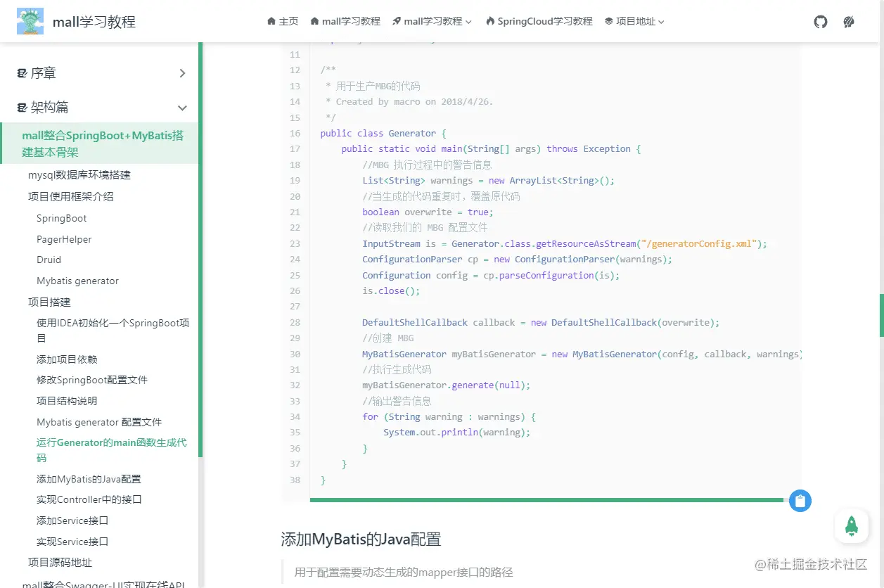
Task: Toggle dark mode theme icon
Action: click(849, 22)
